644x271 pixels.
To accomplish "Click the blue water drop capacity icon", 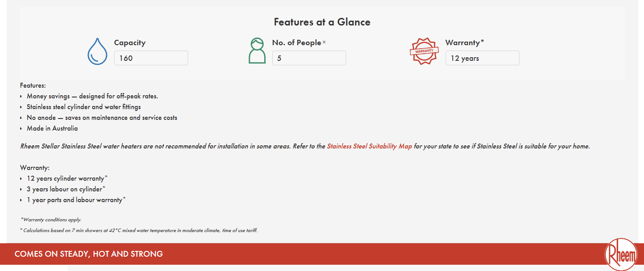I will 97,51.
